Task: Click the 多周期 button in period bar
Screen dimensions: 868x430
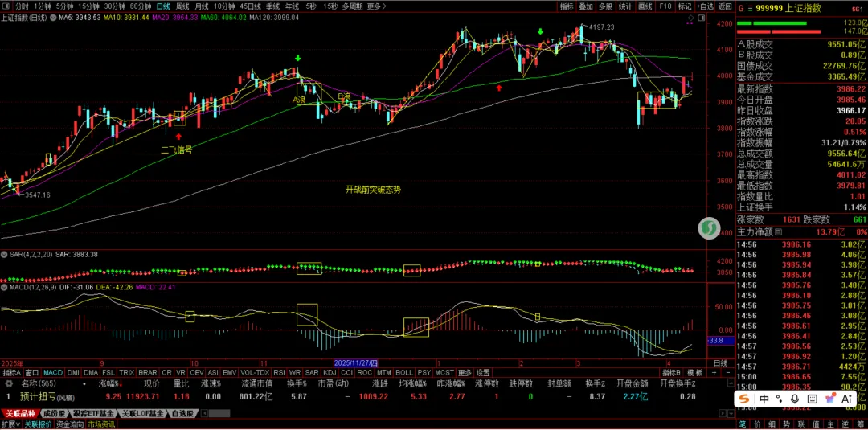Action: click(353, 6)
